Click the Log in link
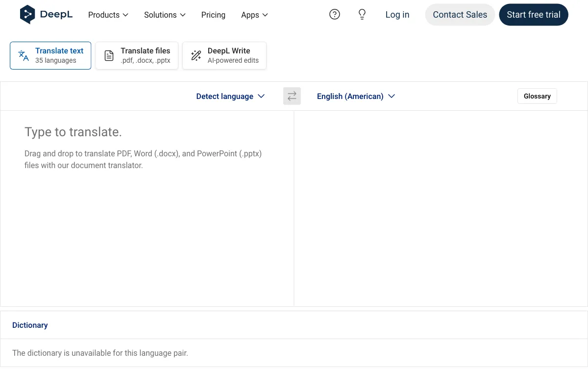The height and width of the screenshot is (392, 588). [397, 15]
